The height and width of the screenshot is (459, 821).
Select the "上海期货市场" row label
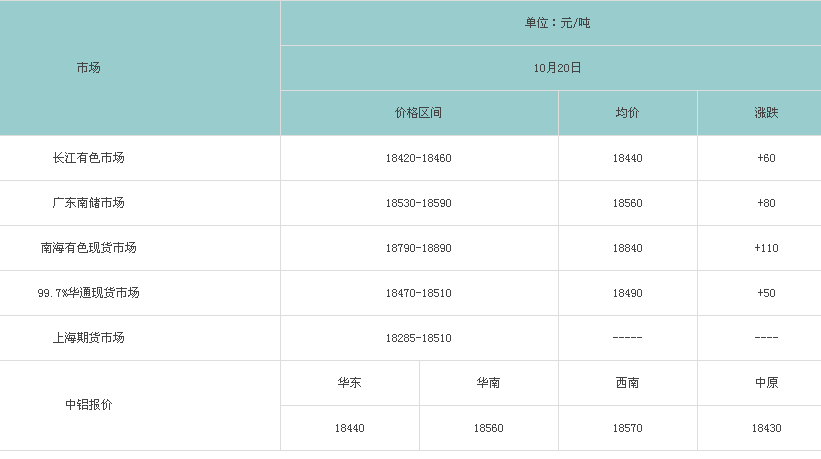click(89, 338)
